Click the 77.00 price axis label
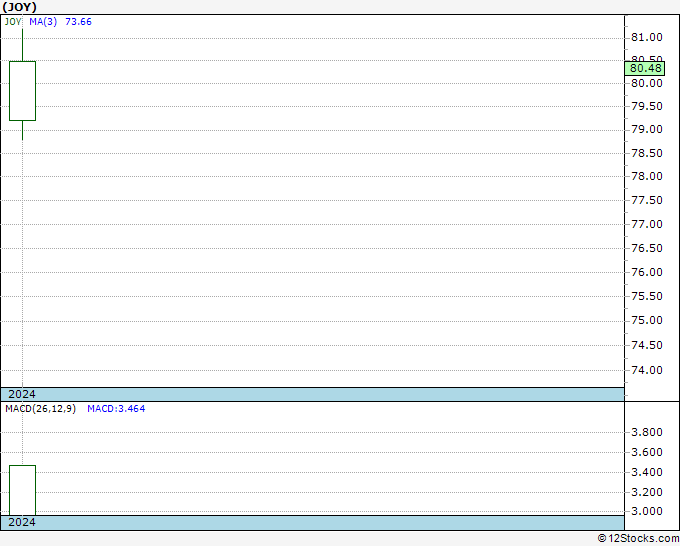Viewport: 680px width, 546px height. pos(647,224)
